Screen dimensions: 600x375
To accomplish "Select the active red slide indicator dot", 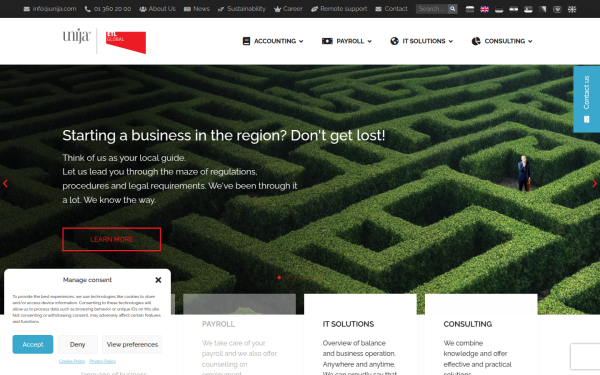I will tap(279, 277).
